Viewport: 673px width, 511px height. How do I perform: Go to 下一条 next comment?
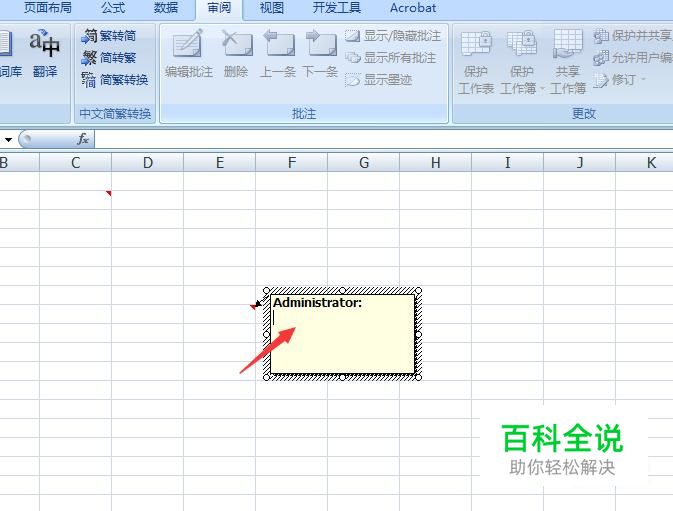pyautogui.click(x=320, y=53)
